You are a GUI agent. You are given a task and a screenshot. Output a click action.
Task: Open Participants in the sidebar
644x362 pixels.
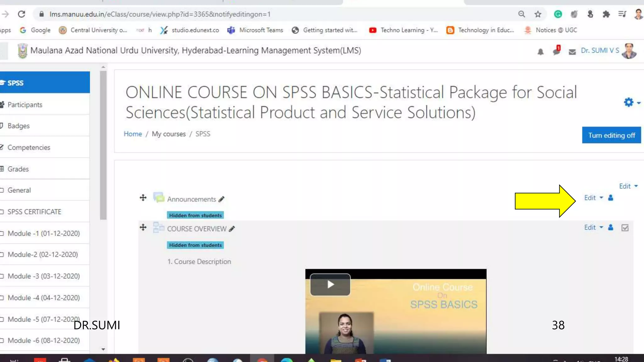point(25,105)
